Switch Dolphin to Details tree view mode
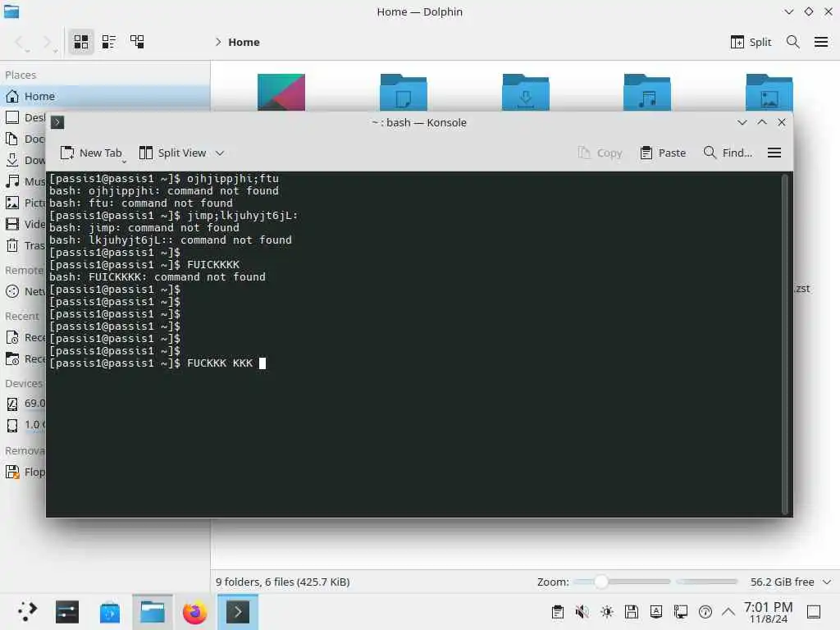 click(x=137, y=42)
